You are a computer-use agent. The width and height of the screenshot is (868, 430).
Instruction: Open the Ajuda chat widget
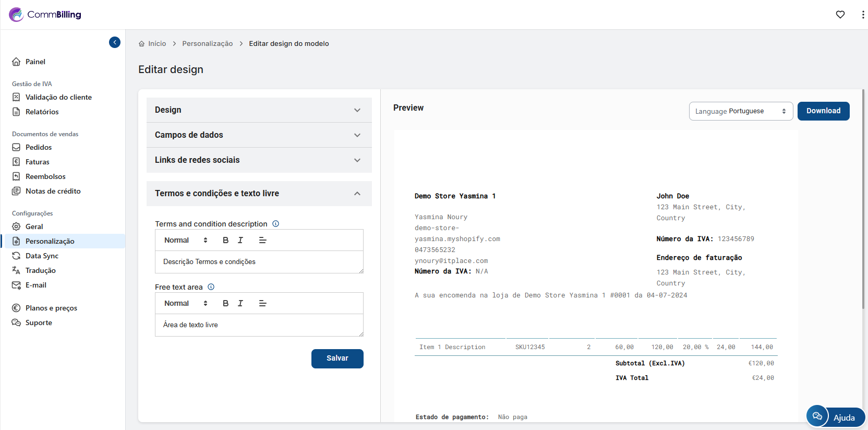pyautogui.click(x=835, y=417)
